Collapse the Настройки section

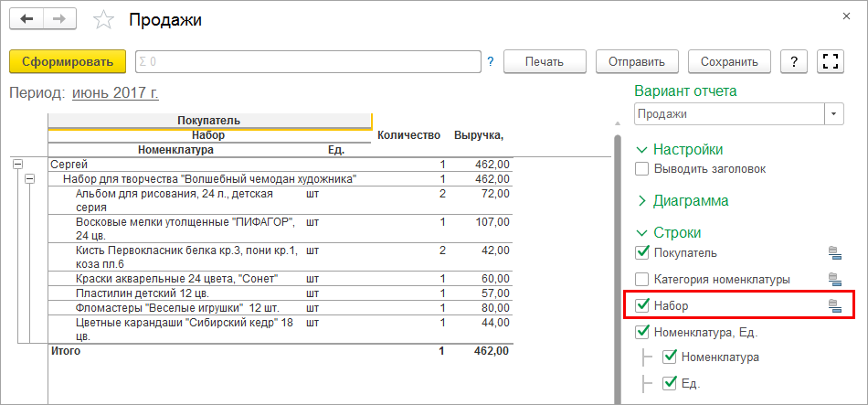pos(642,150)
